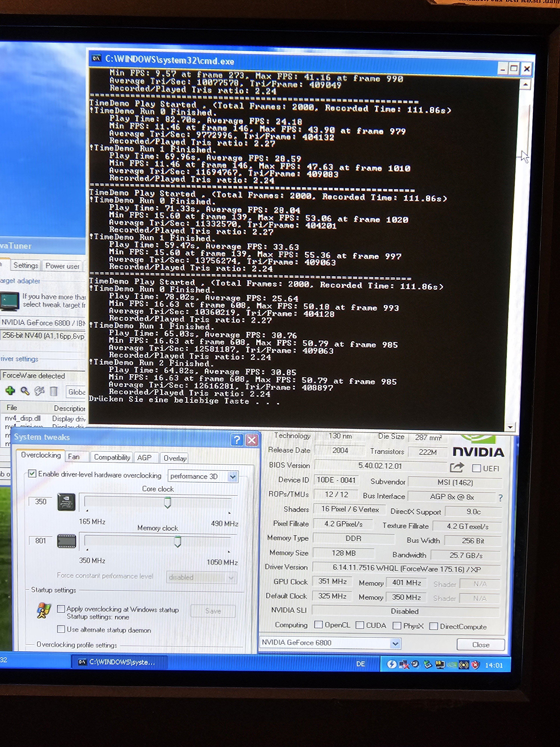
Task: Open the Compatibility tab
Action: pyautogui.click(x=112, y=457)
